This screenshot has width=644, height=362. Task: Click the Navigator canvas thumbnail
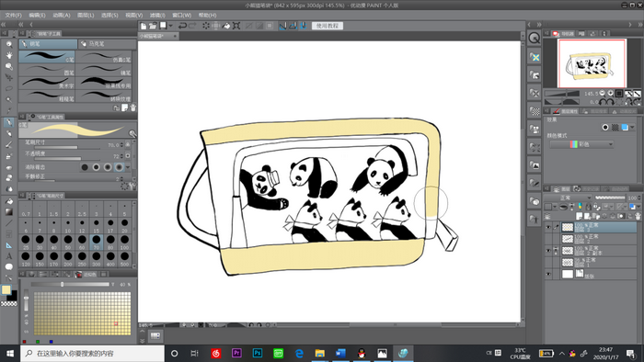coord(592,63)
